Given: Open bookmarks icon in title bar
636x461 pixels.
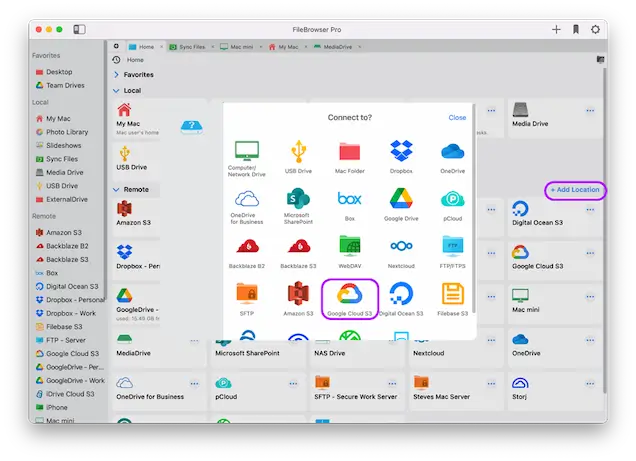Looking at the screenshot, I should tap(576, 29).
